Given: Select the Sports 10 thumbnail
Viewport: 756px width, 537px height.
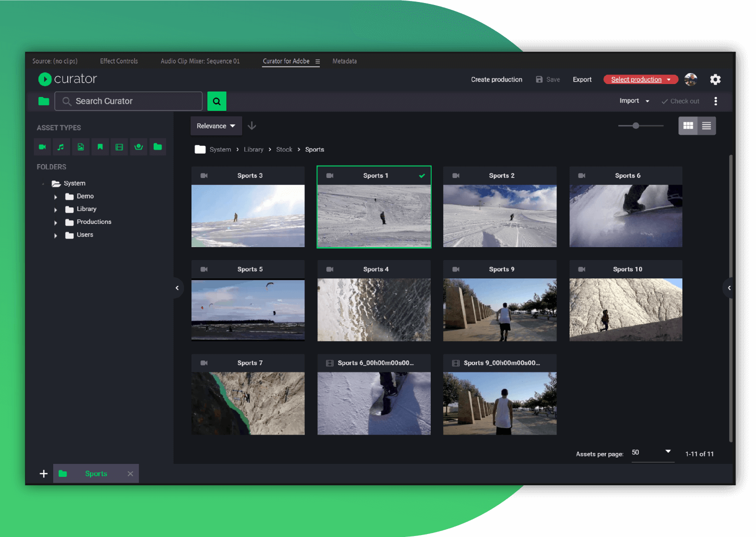Looking at the screenshot, I should [626, 310].
